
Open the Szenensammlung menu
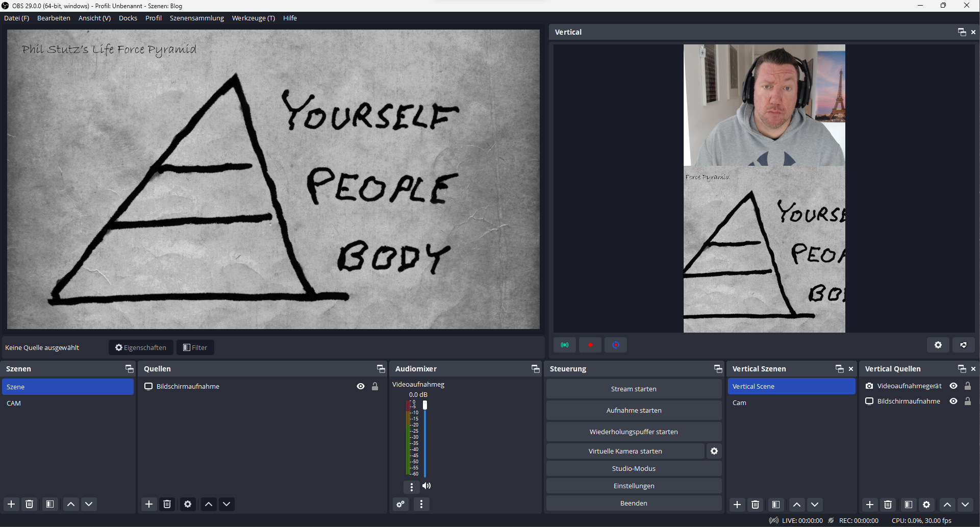click(196, 18)
